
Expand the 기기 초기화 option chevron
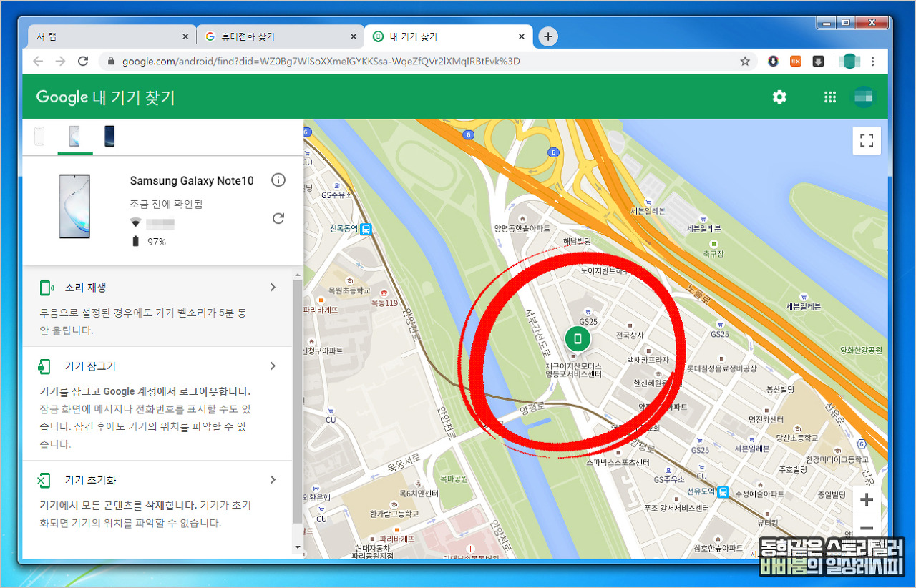click(273, 480)
